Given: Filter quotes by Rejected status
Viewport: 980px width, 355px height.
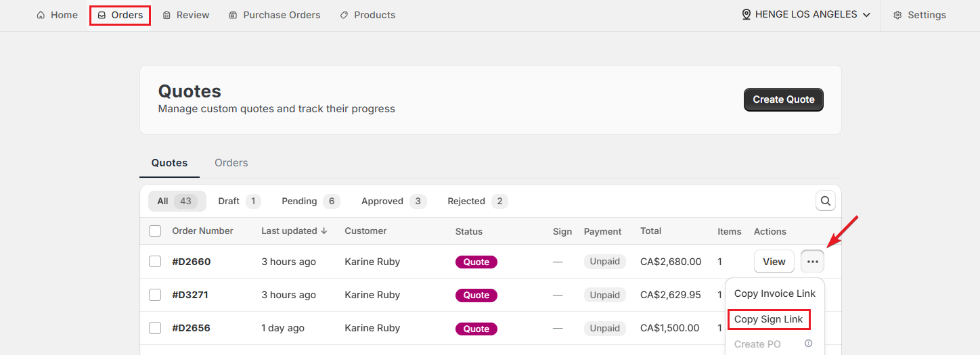Looking at the screenshot, I should tap(477, 202).
